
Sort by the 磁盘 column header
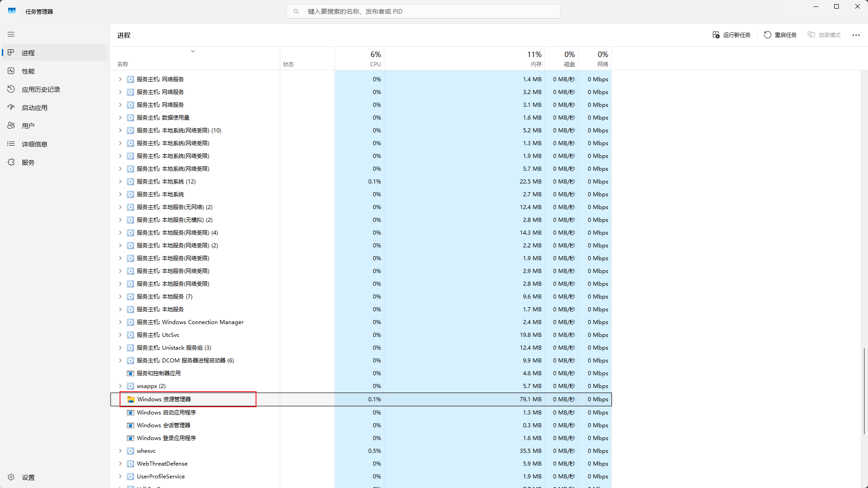pos(561,58)
